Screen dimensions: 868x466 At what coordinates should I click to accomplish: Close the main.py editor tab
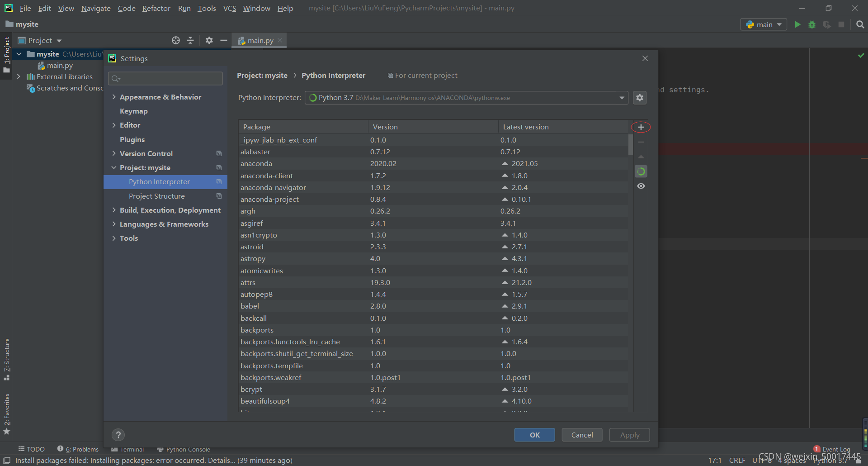(280, 40)
